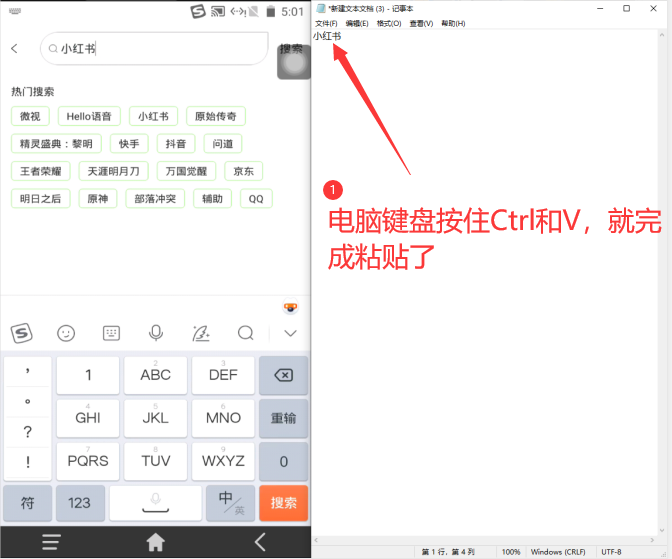Start voice input with the microphone icon
The image size is (672, 559).
[156, 333]
